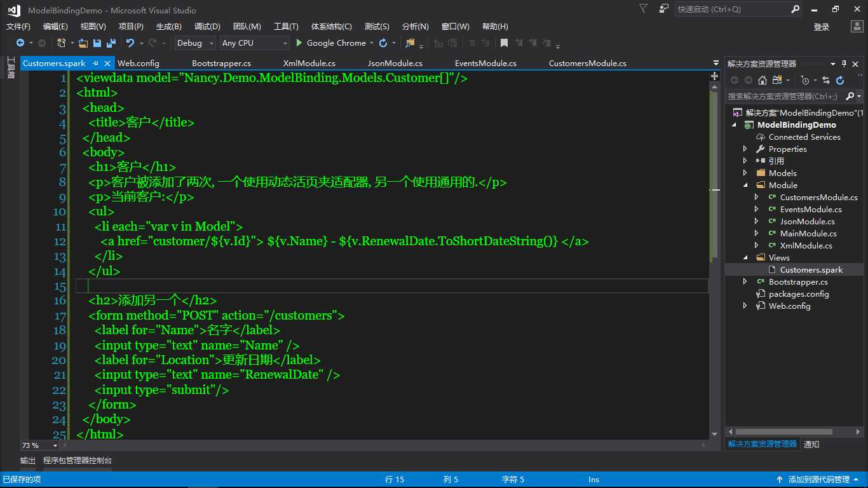Viewport: 868px width, 488px height.
Task: Open Solution Explorer window options dropdown
Action: click(x=833, y=64)
